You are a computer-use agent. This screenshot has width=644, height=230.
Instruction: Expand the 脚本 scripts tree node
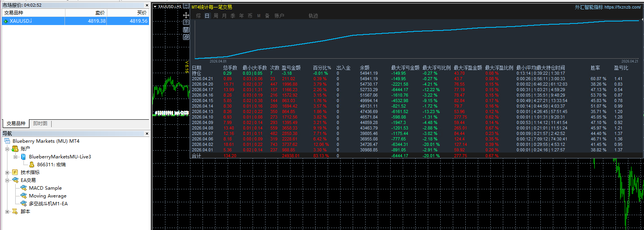click(7, 212)
